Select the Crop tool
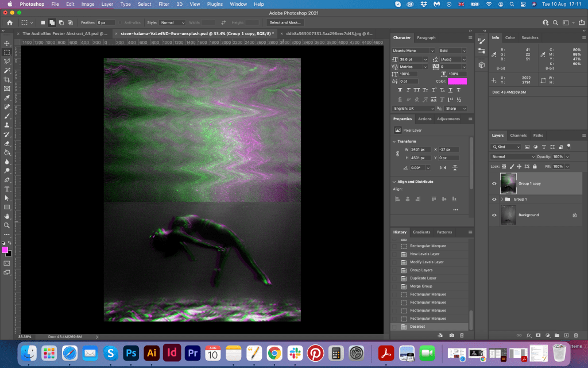Screen dimensions: 588x368 7,79
